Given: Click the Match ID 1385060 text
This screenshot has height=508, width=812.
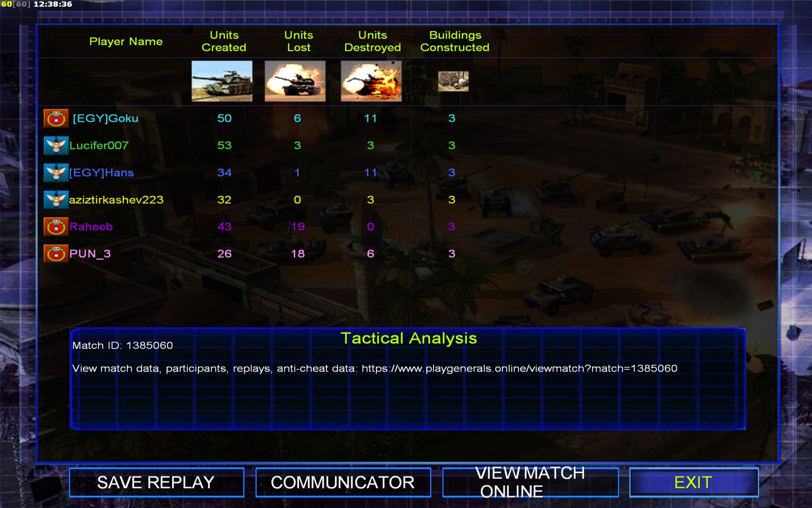Looking at the screenshot, I should click(x=122, y=345).
